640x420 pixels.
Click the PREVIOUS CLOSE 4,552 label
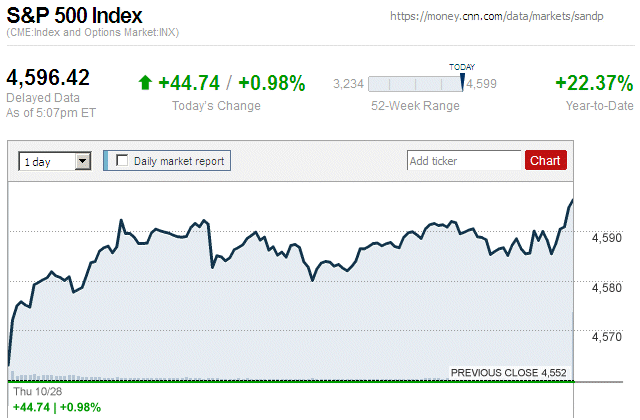[x=508, y=372]
